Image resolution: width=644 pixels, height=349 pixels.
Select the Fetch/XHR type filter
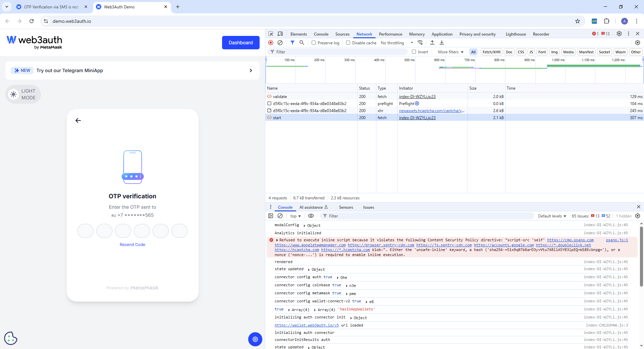(x=491, y=52)
